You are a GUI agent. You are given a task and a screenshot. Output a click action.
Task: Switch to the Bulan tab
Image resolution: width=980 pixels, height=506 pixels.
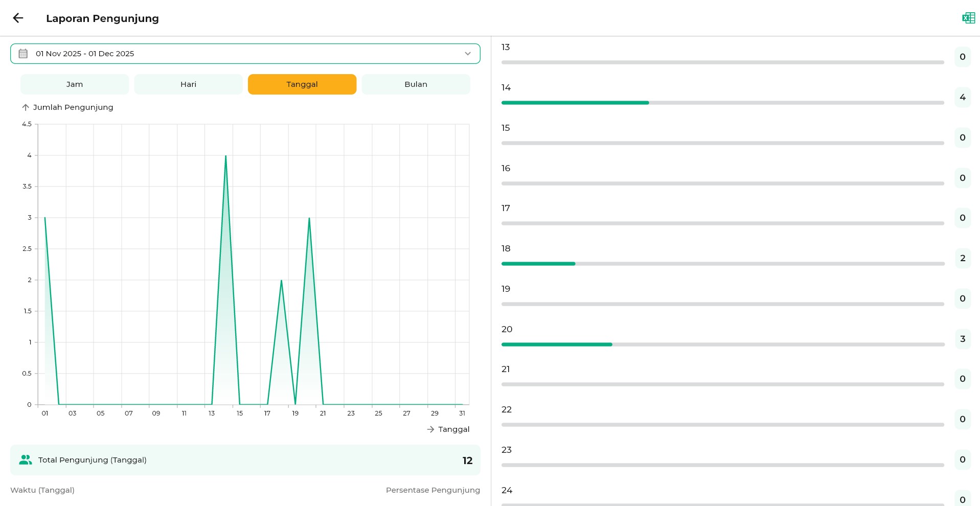[x=416, y=84]
